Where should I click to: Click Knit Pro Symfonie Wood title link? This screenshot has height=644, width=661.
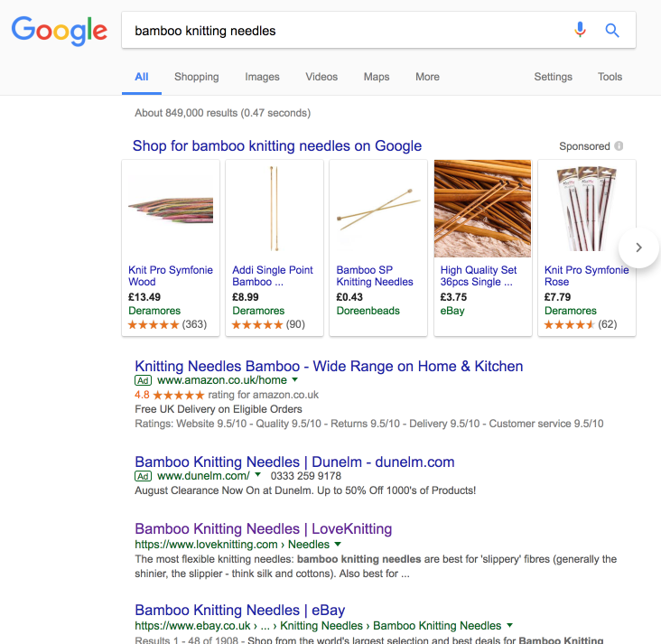pyautogui.click(x=171, y=275)
